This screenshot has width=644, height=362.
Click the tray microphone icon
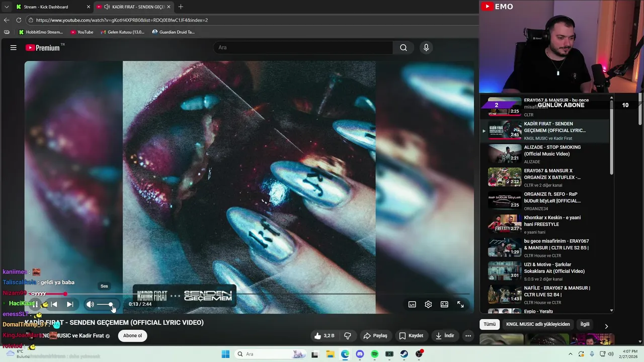[x=592, y=354]
